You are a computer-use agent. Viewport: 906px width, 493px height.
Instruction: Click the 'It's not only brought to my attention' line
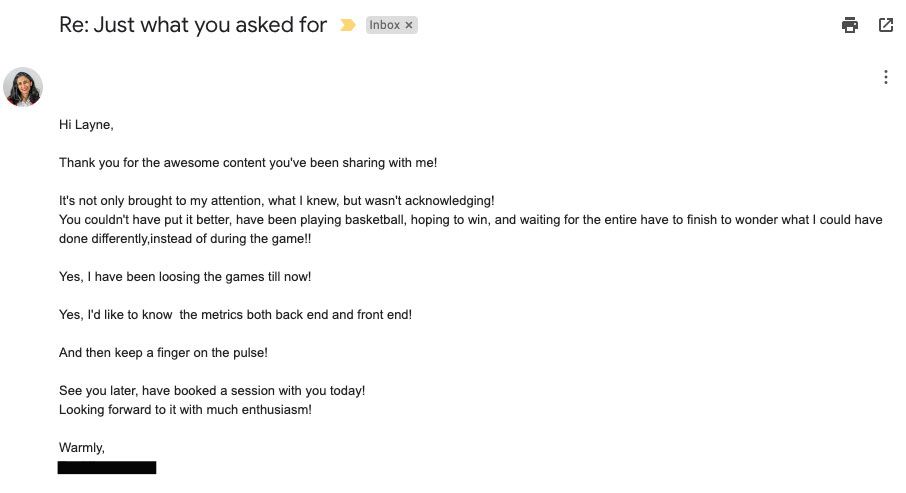(x=276, y=200)
